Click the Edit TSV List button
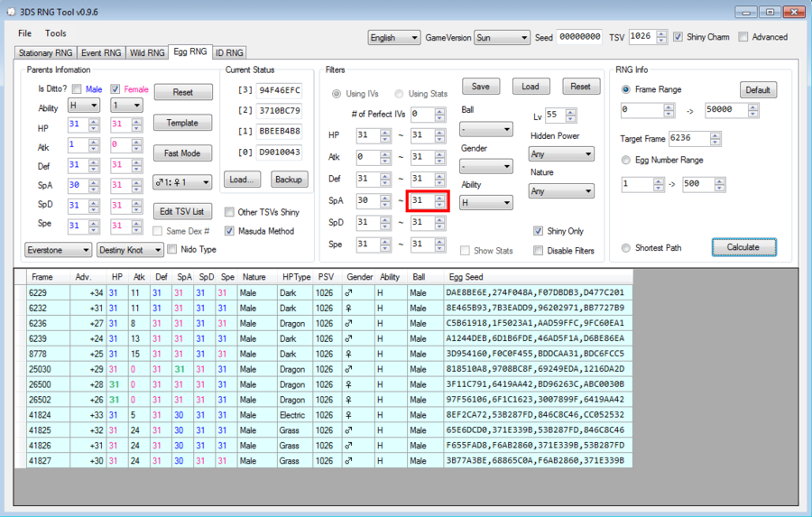The image size is (812, 517). click(181, 211)
